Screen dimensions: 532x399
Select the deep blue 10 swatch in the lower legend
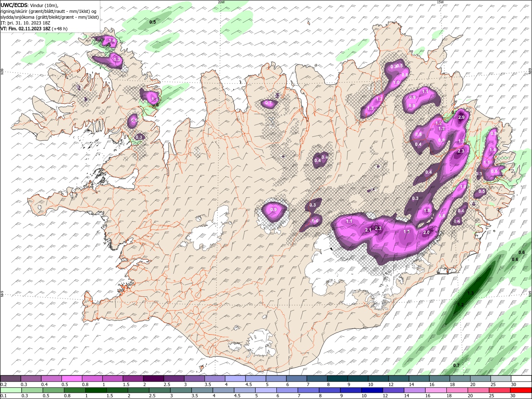372,390
